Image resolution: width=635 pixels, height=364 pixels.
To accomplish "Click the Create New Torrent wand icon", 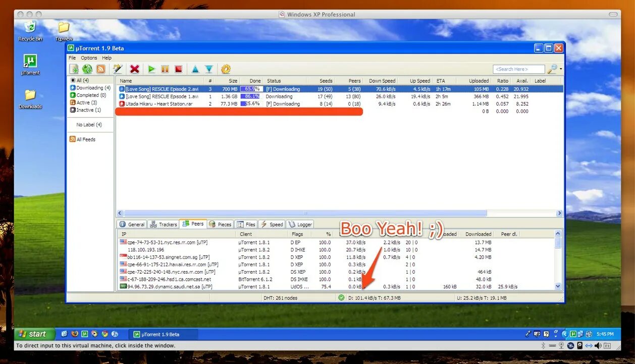I will click(118, 69).
